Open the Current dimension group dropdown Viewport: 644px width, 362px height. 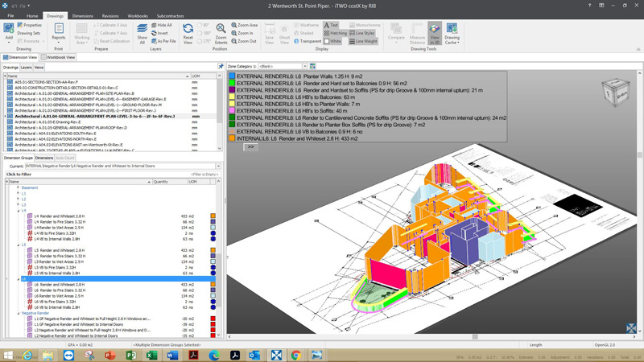click(218, 167)
